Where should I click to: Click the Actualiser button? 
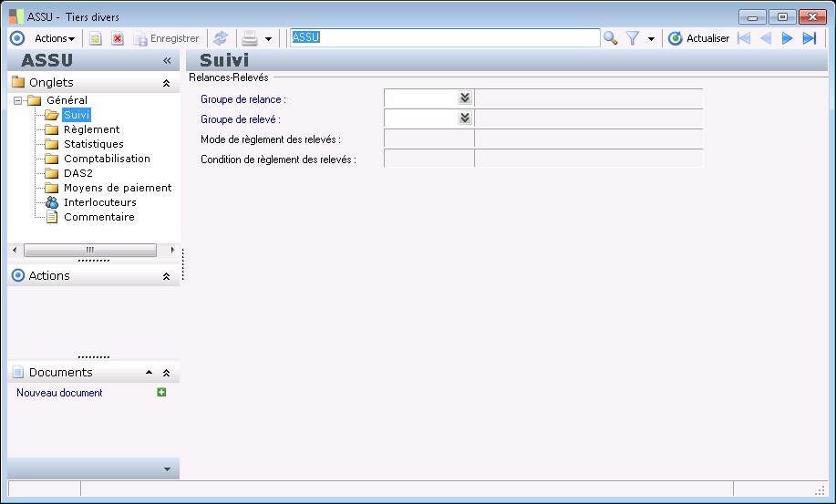[698, 38]
